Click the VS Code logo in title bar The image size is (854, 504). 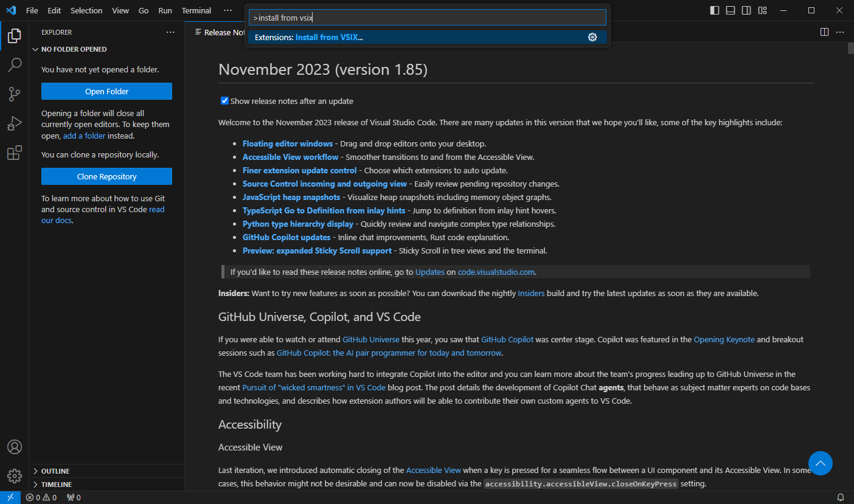(x=11, y=10)
